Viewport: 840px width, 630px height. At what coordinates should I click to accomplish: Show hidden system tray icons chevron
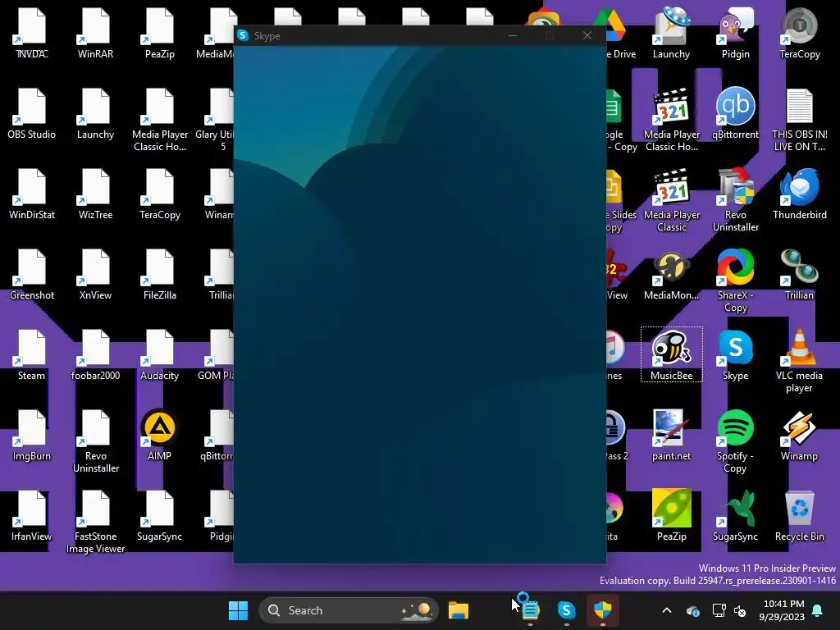click(x=667, y=610)
